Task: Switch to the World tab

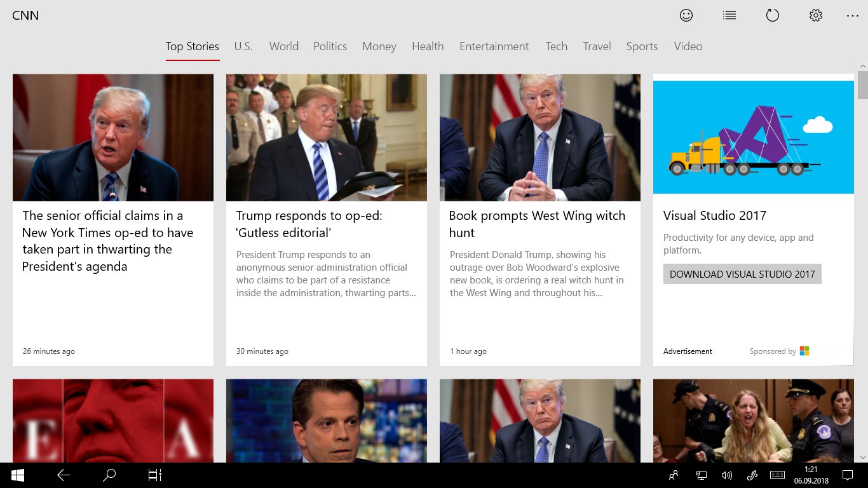Action: pos(284,46)
